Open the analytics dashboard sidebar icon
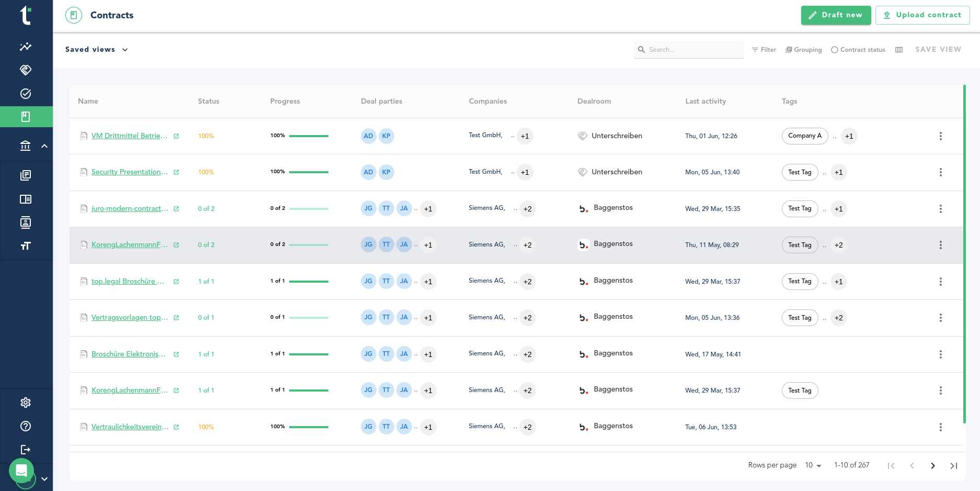This screenshot has width=980, height=491. pos(26,47)
